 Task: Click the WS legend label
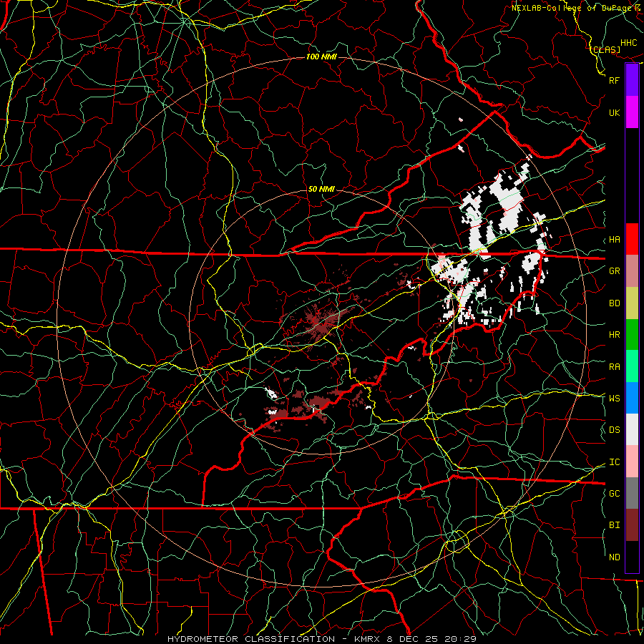[614, 398]
